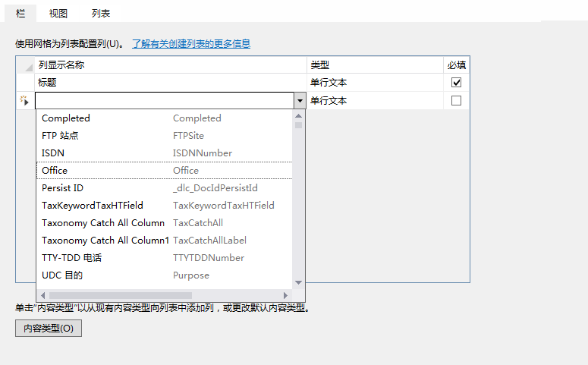
Task: Choose TTY-TDD 电话 from the list
Action: (164, 258)
